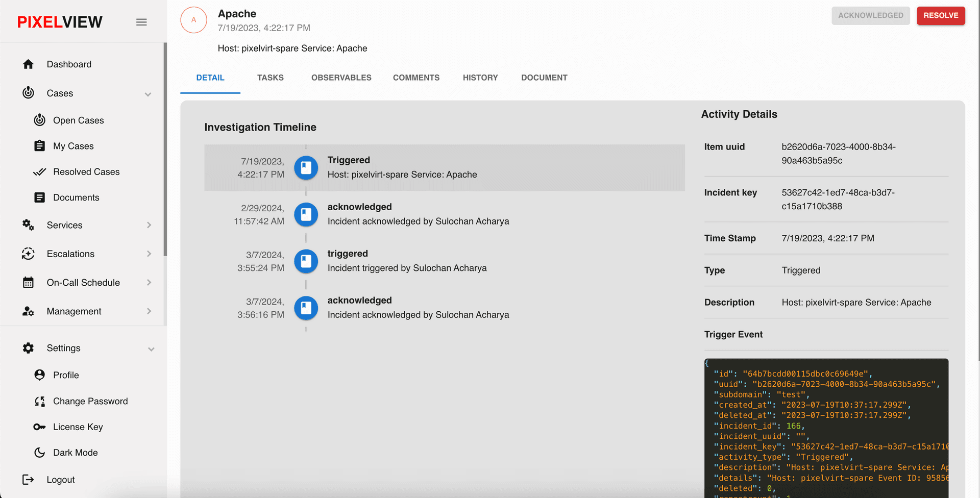Click the sidebar vertical scrollbar
980x498 pixels.
click(165, 149)
